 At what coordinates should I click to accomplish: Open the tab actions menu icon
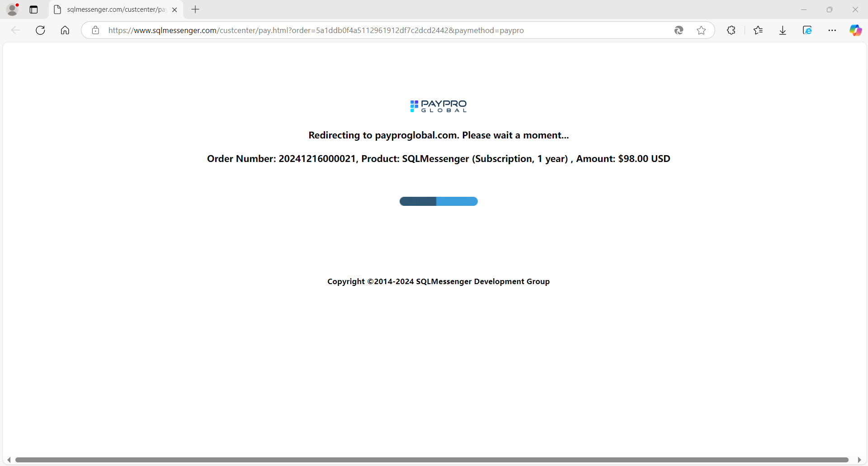click(34, 10)
